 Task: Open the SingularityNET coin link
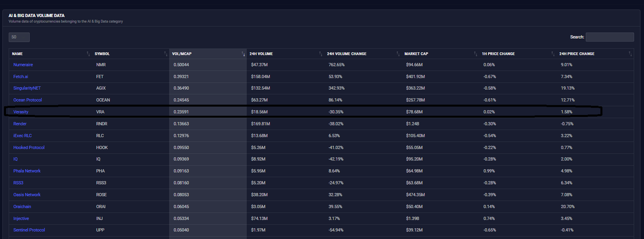pos(27,88)
